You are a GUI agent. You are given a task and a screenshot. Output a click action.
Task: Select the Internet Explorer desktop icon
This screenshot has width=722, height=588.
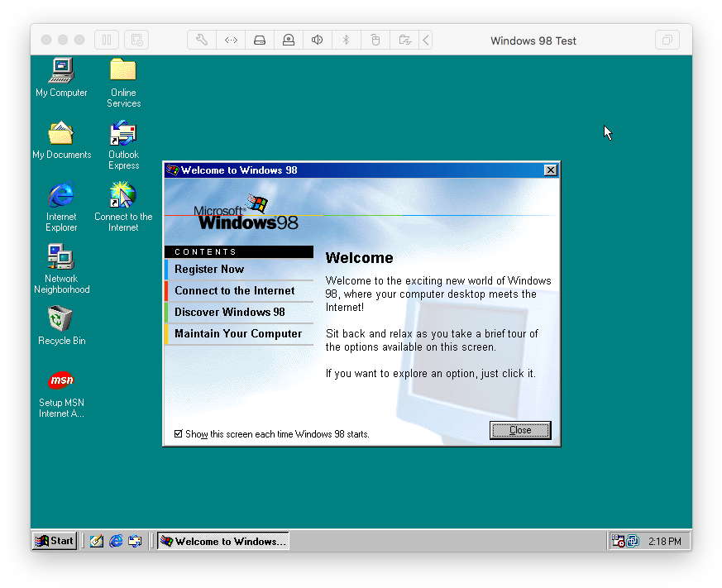pyautogui.click(x=61, y=207)
